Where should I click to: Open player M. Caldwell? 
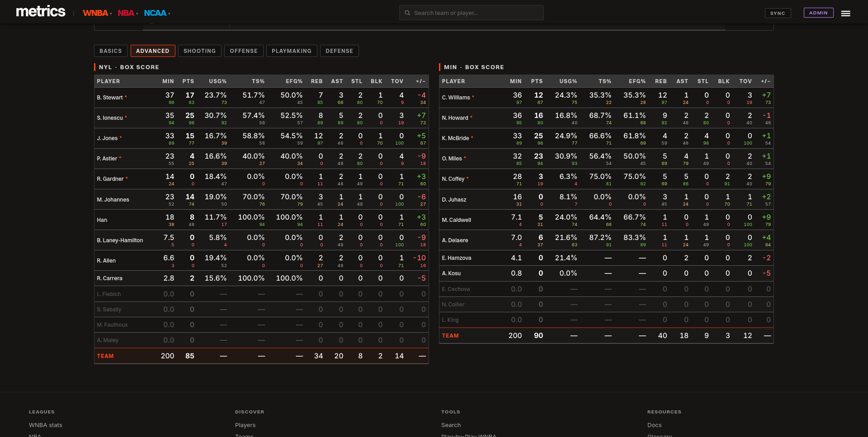tap(457, 220)
